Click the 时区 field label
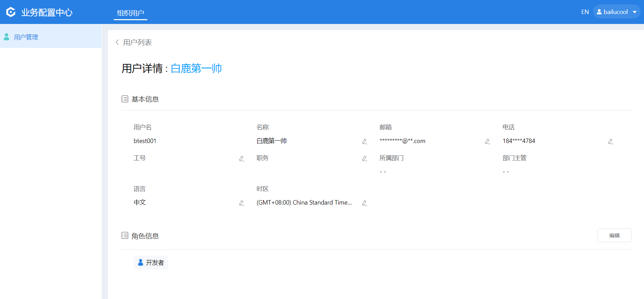Viewport: 644px width, 299px height. coord(262,189)
